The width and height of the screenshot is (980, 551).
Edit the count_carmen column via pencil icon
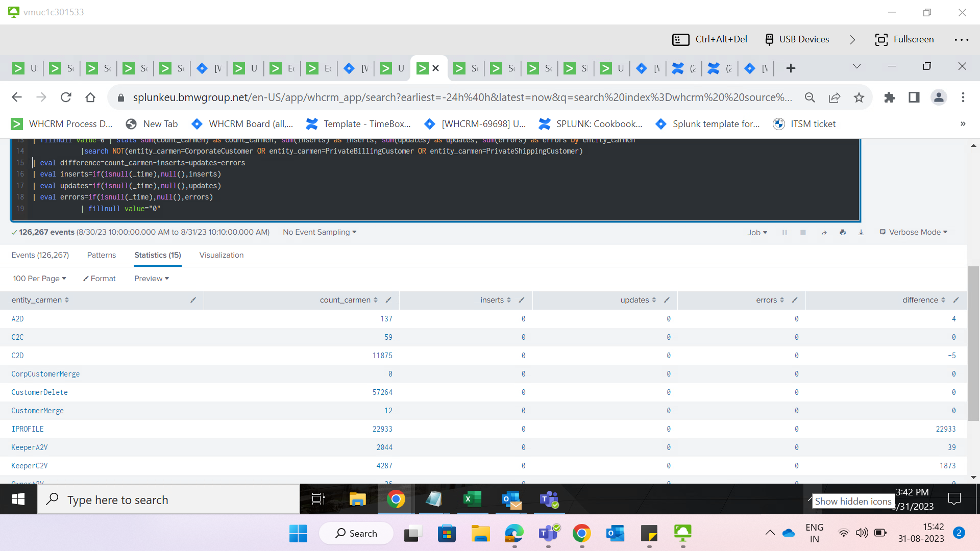pyautogui.click(x=388, y=300)
